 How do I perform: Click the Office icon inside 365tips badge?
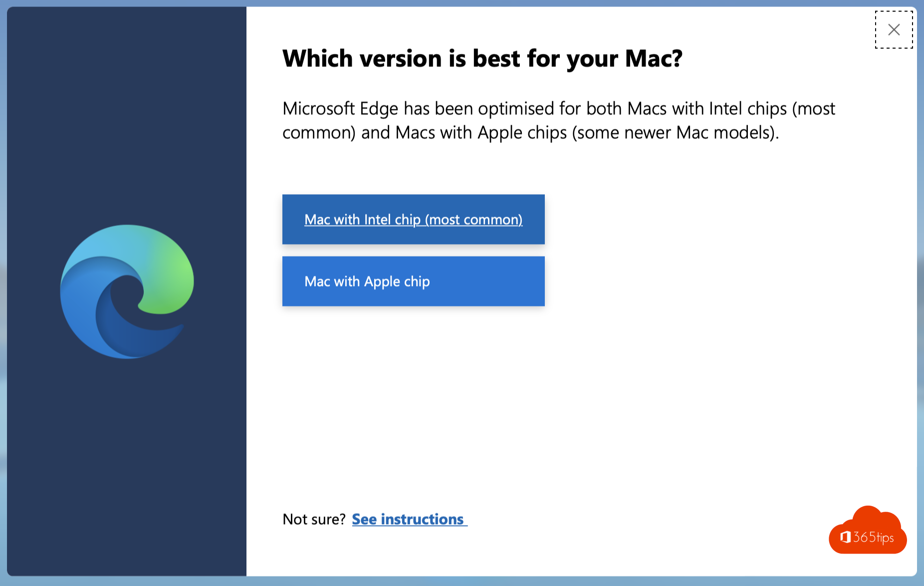click(x=845, y=537)
